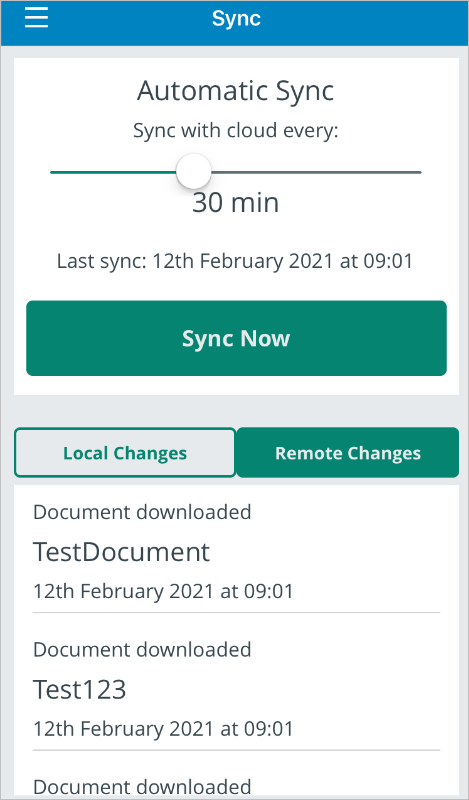Open the hamburger navigation menu
The image size is (469, 800).
[36, 18]
